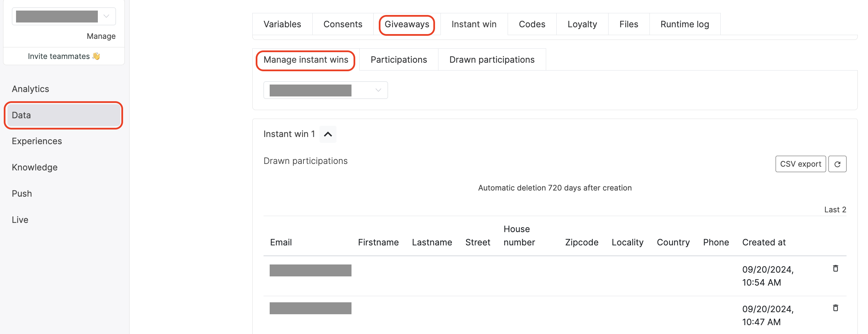
Task: Collapse the Instant win 1 section
Action: pos(328,134)
